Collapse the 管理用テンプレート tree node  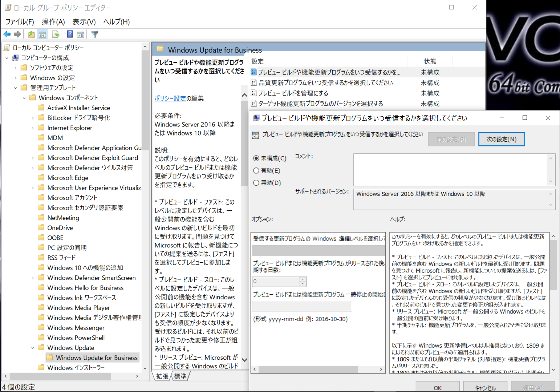click(16, 87)
